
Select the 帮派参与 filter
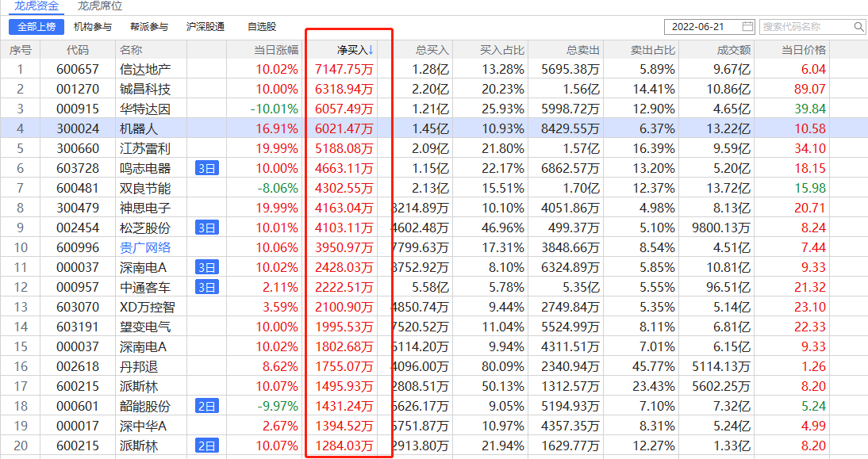(149, 26)
